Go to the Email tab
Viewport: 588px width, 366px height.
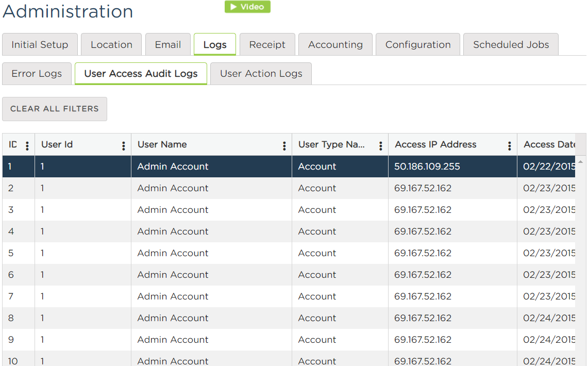168,45
